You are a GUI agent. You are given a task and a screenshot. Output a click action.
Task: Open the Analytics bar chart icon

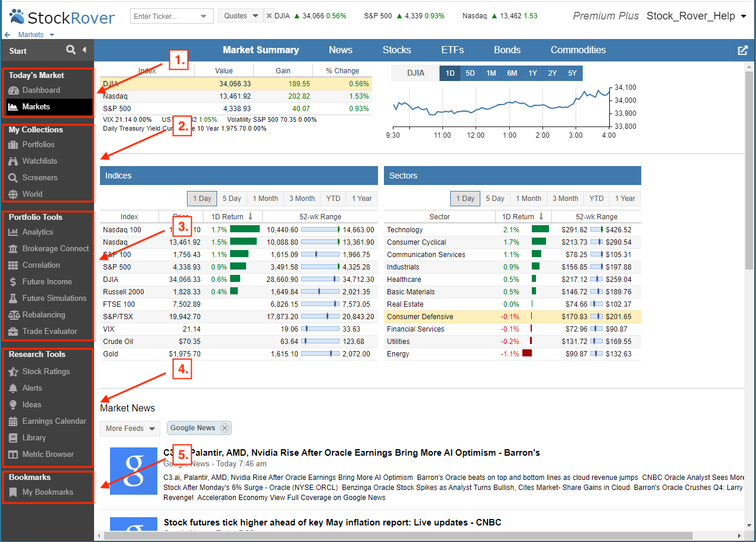pos(13,232)
